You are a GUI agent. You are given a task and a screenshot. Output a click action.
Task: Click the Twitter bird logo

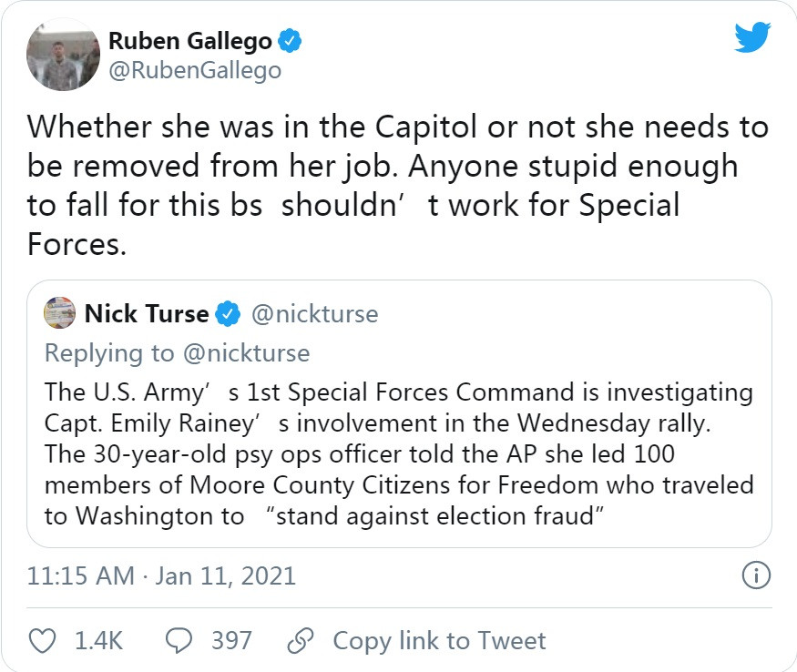click(x=753, y=39)
